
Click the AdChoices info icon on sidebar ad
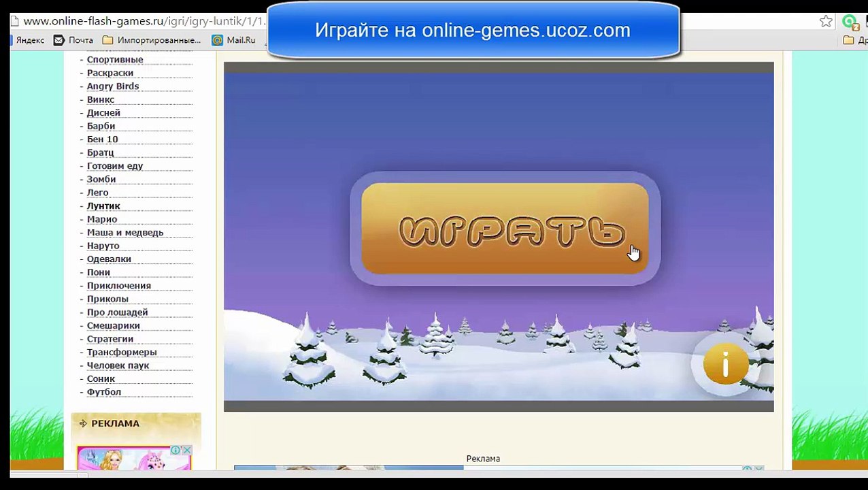[176, 450]
